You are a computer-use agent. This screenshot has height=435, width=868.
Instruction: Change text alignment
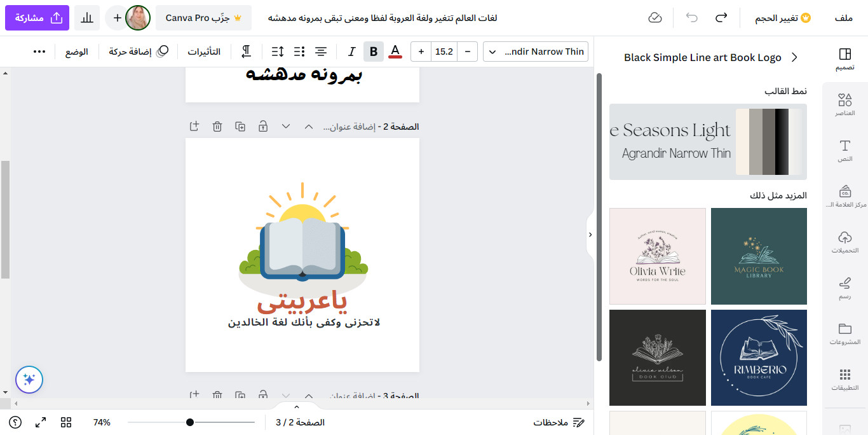click(x=322, y=52)
